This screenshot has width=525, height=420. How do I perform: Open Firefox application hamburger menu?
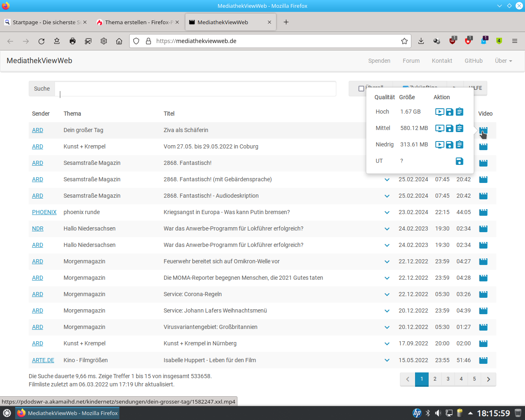(x=515, y=41)
